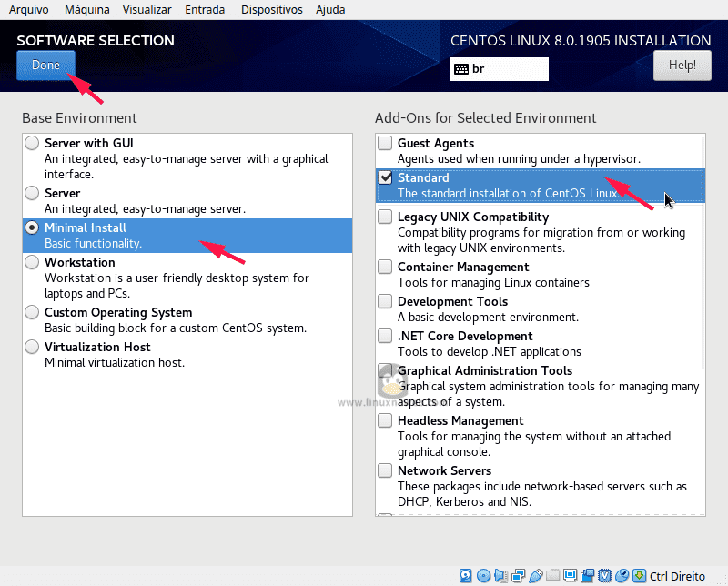Open the Arquivo menu
This screenshot has width=728, height=586.
tap(28, 9)
